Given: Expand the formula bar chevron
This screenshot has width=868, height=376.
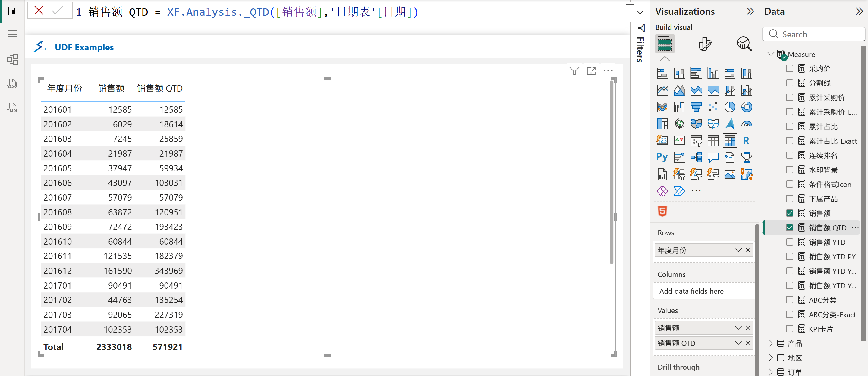Looking at the screenshot, I should coord(640,12).
